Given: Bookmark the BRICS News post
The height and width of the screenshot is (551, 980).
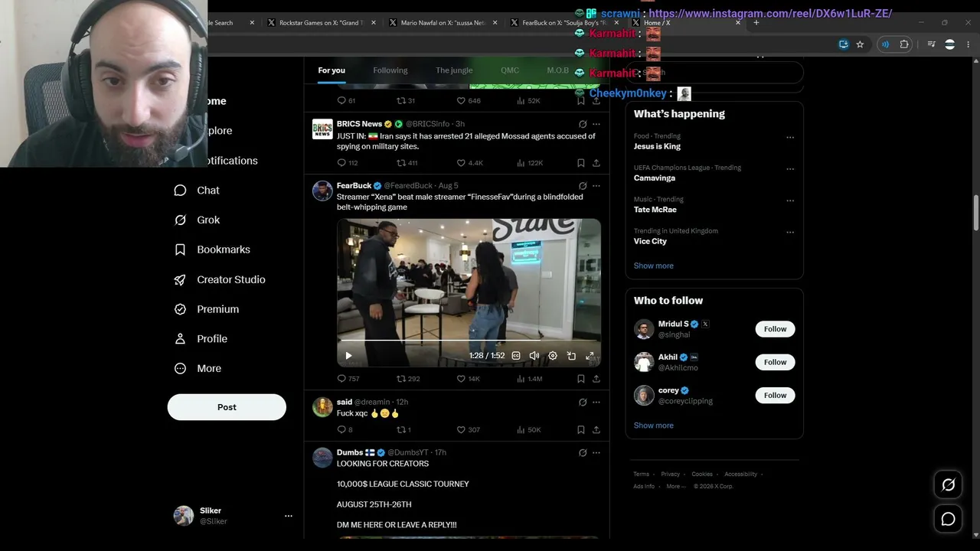Looking at the screenshot, I should (x=580, y=163).
